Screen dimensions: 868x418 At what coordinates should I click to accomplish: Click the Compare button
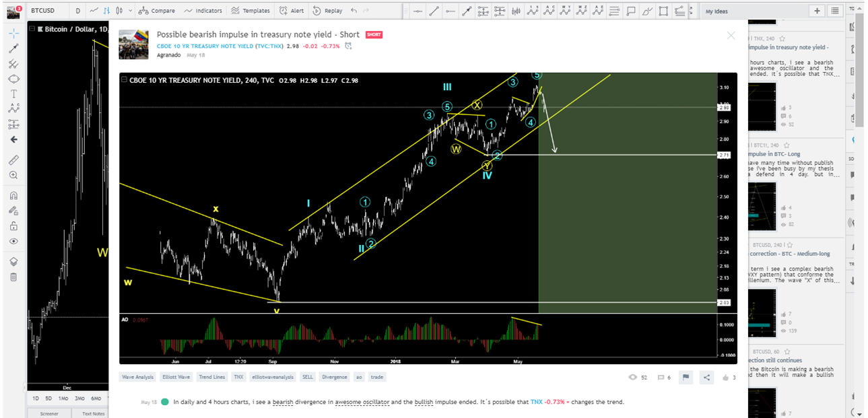[156, 11]
